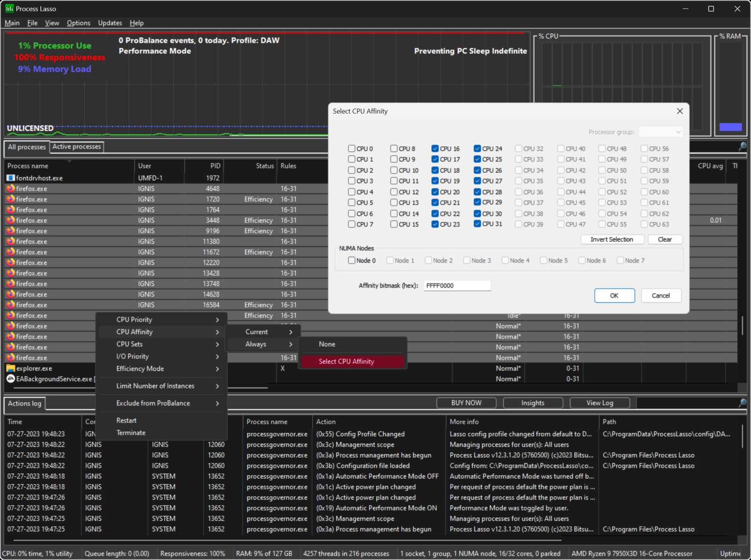This screenshot has width=751, height=560.
Task: Click Cancel in CPU Affinity dialog
Action: coord(661,296)
